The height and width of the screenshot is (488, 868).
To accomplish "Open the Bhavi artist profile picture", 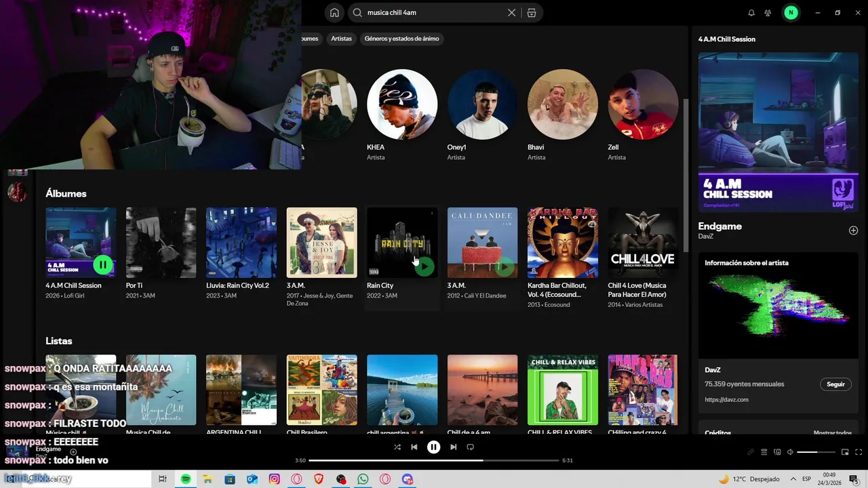I will (x=563, y=104).
